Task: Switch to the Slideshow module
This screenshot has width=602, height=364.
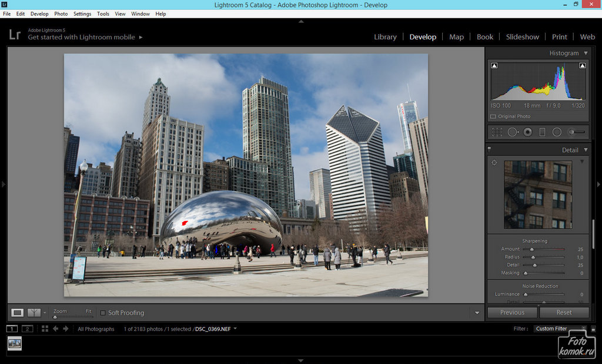Action: (523, 37)
